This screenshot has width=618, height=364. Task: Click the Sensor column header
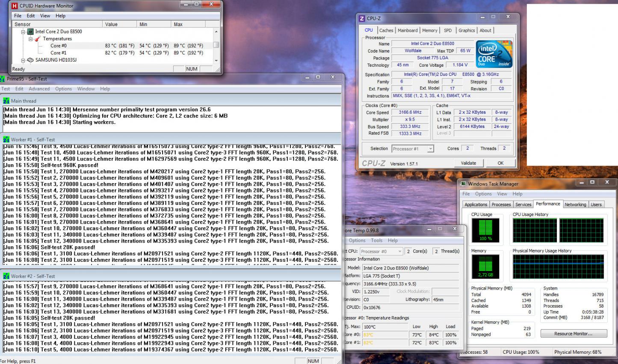click(57, 24)
